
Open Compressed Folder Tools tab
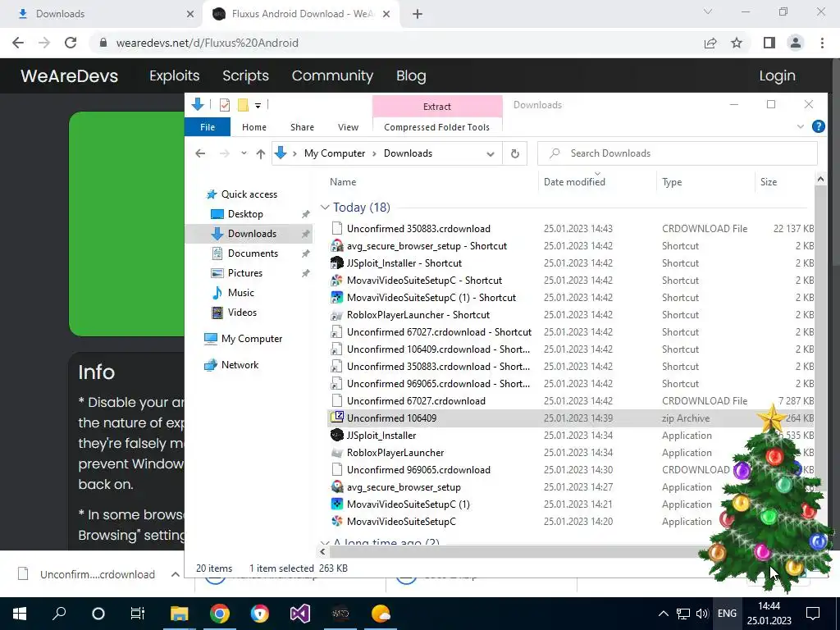(x=436, y=127)
